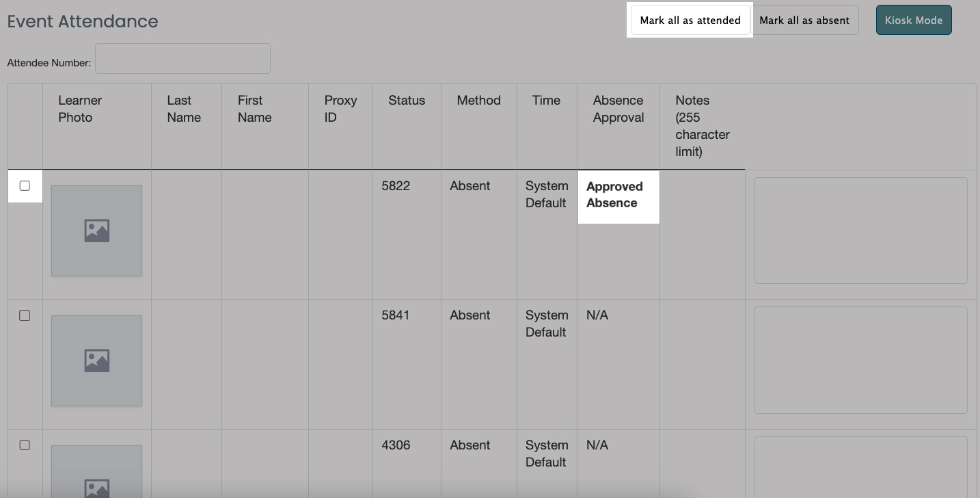Click the Event Attendance page heading
The image size is (980, 498).
click(x=83, y=21)
